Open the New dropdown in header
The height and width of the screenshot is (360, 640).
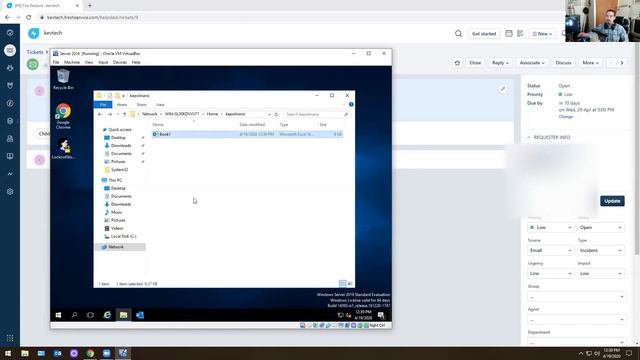tap(542, 34)
